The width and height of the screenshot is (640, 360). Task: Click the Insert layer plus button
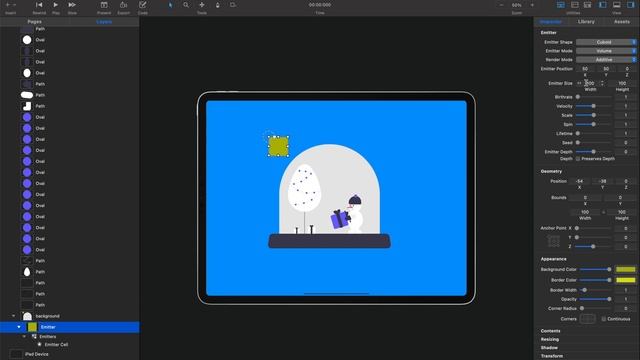(x=10, y=5)
